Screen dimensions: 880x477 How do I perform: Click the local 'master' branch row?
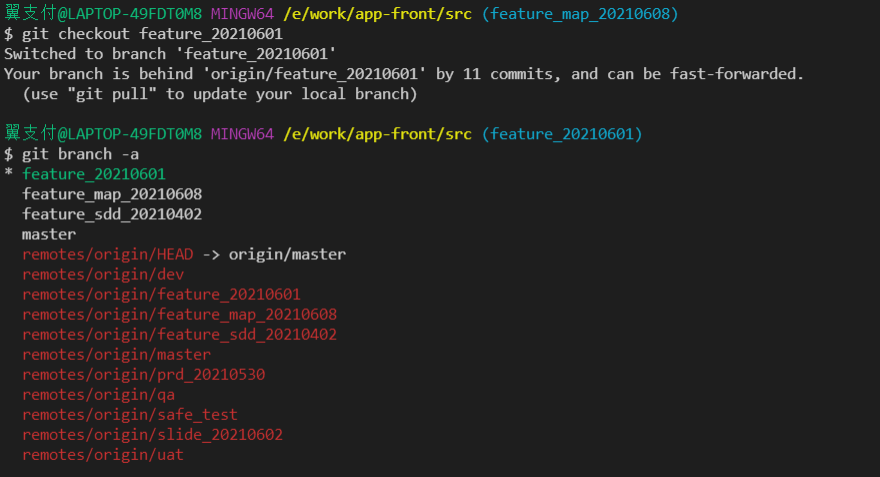(49, 235)
